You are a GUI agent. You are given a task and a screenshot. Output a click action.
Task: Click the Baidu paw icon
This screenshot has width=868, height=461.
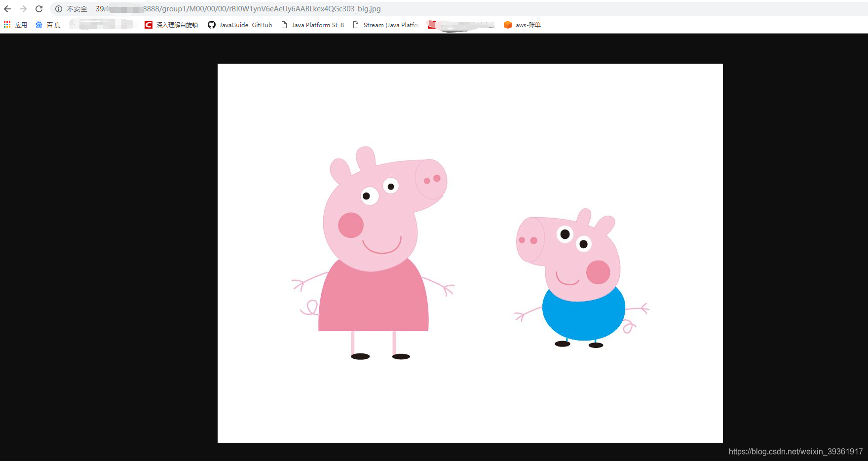[x=39, y=25]
